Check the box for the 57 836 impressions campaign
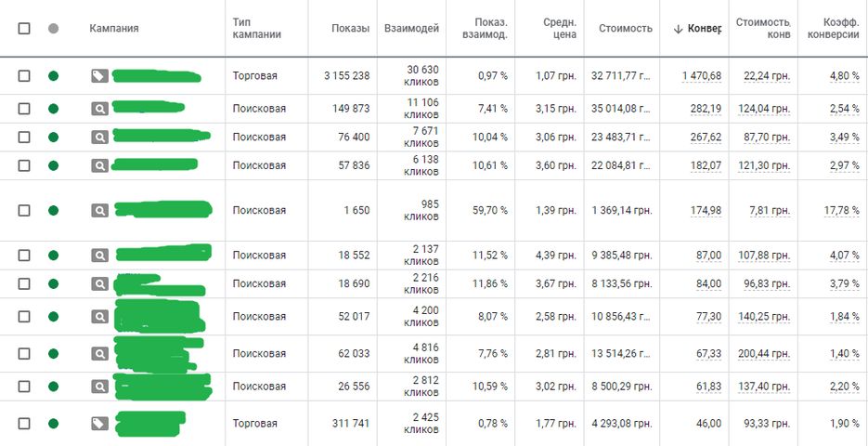Image resolution: width=868 pixels, height=446 pixels. (x=24, y=165)
